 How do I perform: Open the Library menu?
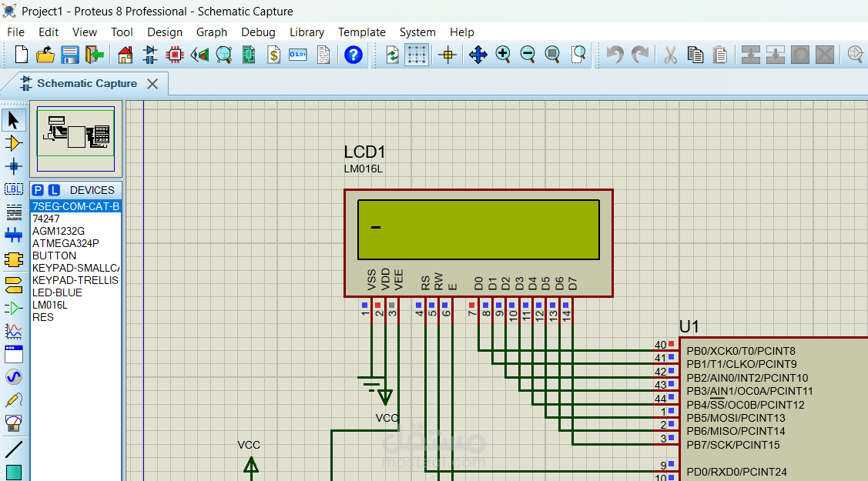click(x=307, y=32)
